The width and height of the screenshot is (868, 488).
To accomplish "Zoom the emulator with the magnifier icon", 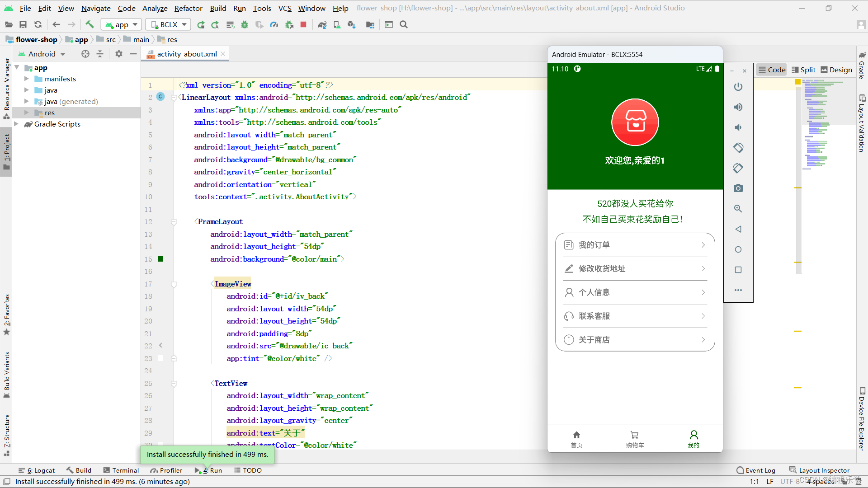I will [738, 209].
